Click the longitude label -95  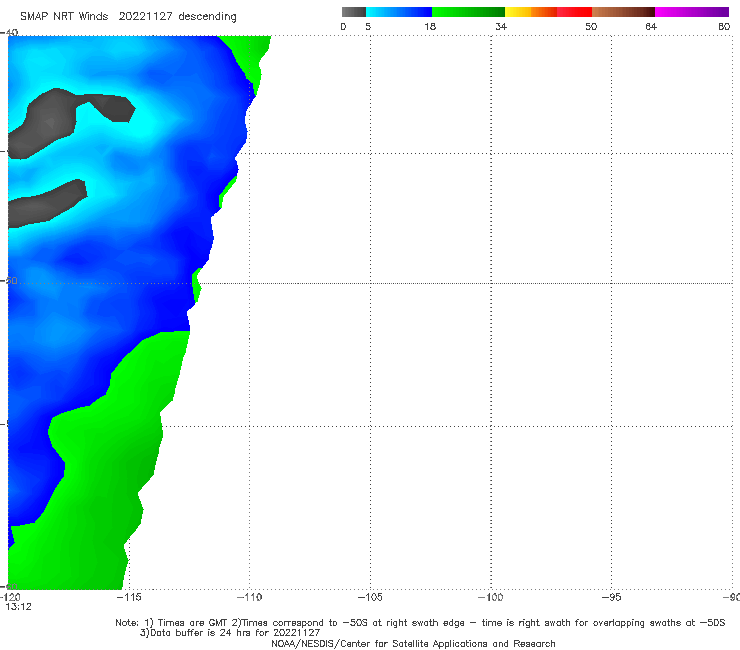tap(611, 597)
